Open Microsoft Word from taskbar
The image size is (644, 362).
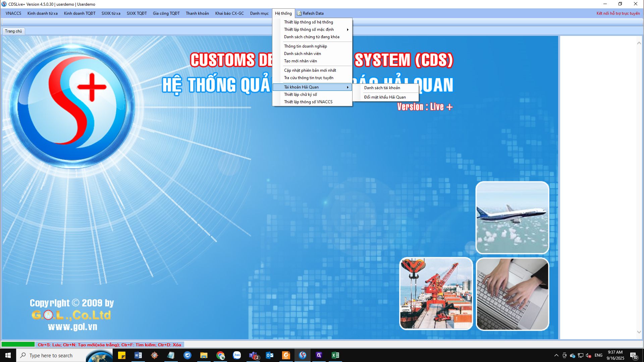click(138, 355)
